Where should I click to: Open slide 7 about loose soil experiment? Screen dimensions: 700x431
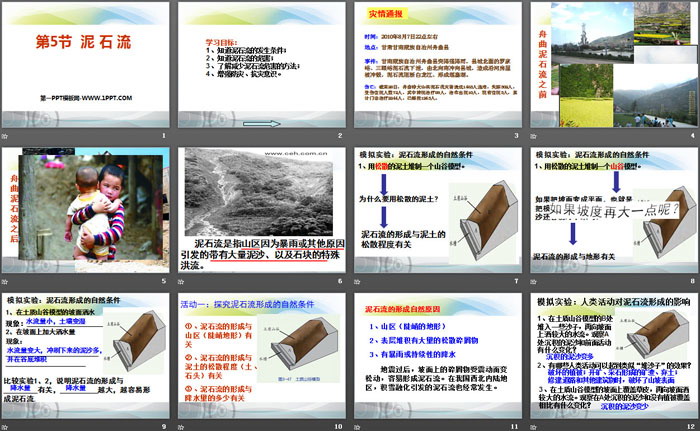click(x=436, y=212)
